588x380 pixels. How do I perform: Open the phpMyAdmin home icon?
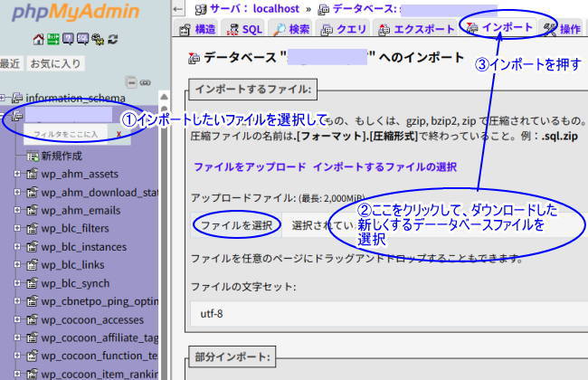point(38,39)
